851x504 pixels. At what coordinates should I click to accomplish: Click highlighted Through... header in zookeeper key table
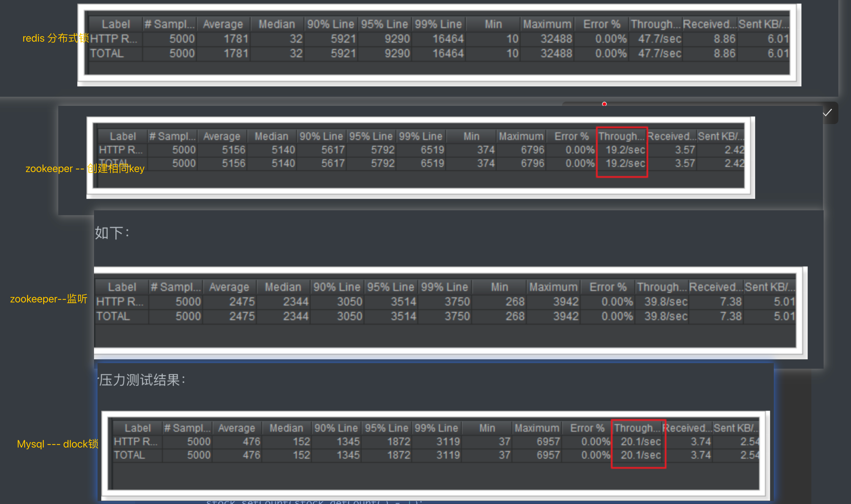(621, 136)
